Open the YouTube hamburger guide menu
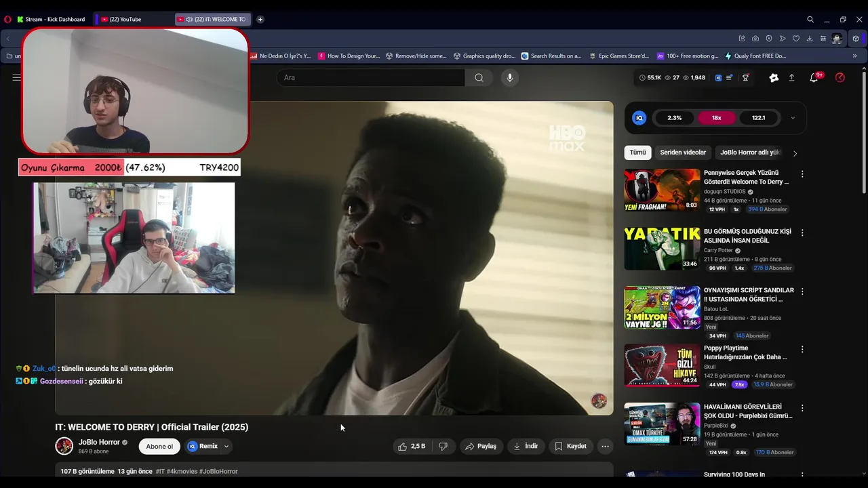868x488 pixels. [16, 77]
